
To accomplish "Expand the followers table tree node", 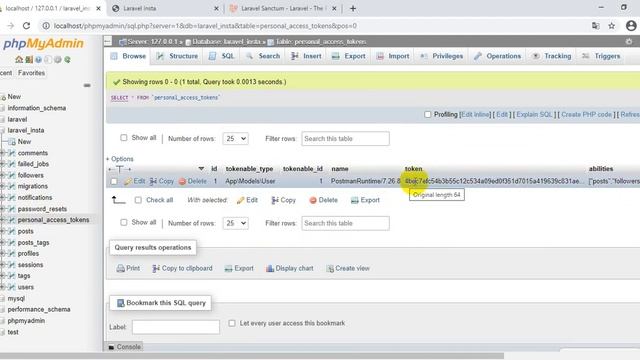I will click(x=2, y=175).
